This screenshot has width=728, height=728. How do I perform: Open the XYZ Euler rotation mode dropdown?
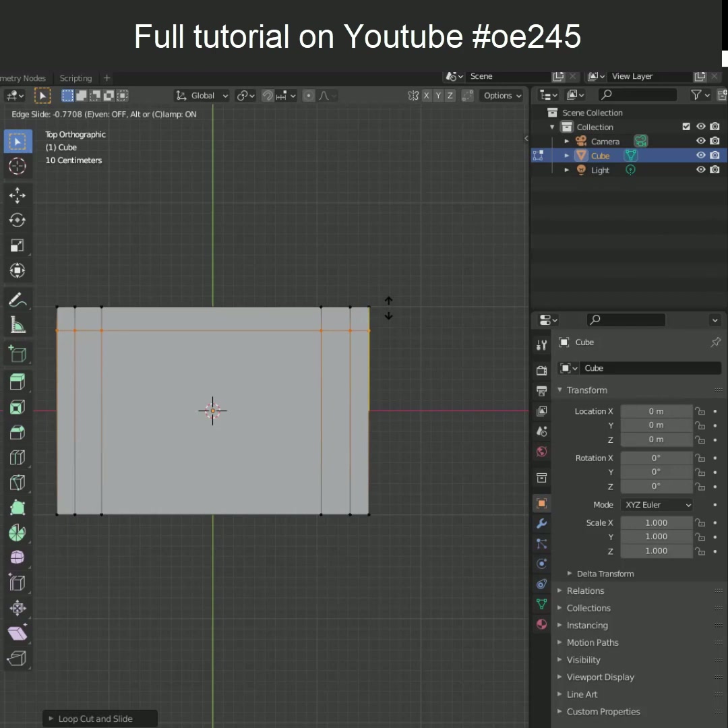657,504
